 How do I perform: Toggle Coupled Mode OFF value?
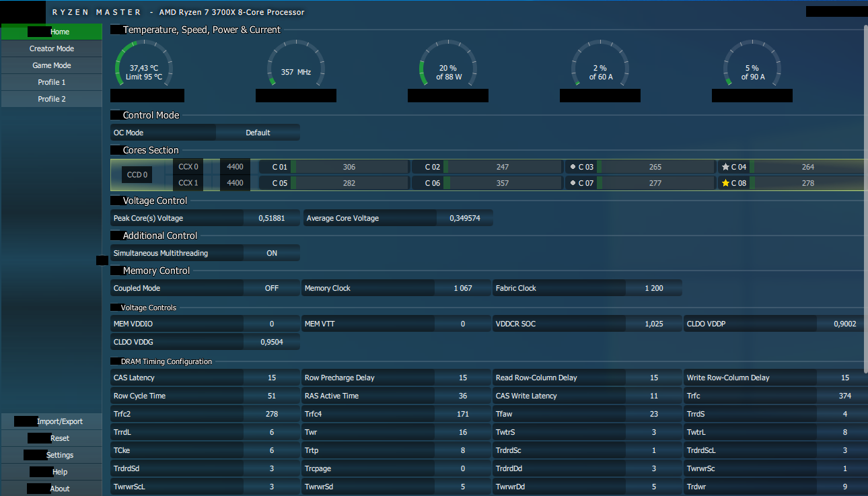(x=272, y=288)
